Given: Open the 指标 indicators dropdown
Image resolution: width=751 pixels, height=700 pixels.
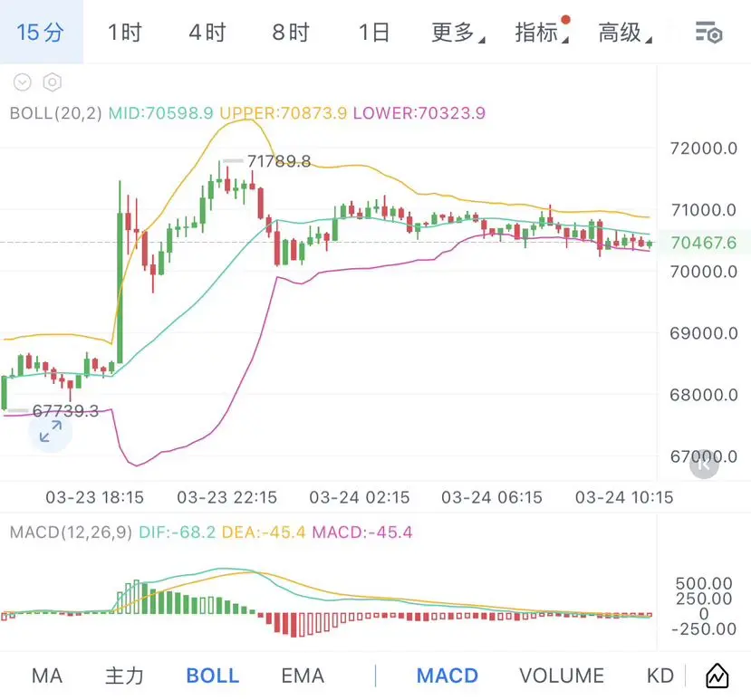Looking at the screenshot, I should pyautogui.click(x=542, y=33).
